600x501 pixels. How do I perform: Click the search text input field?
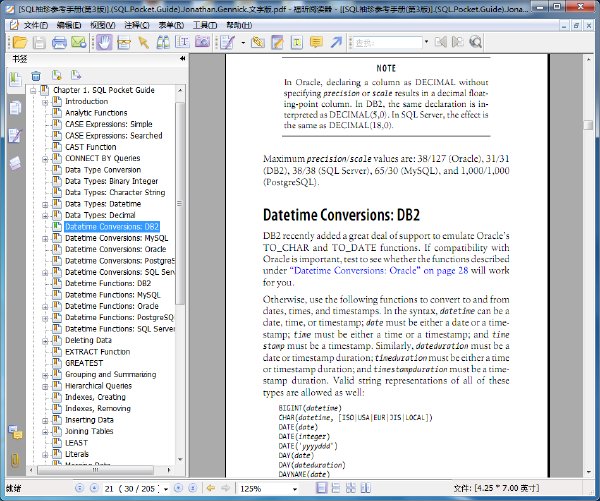388,42
